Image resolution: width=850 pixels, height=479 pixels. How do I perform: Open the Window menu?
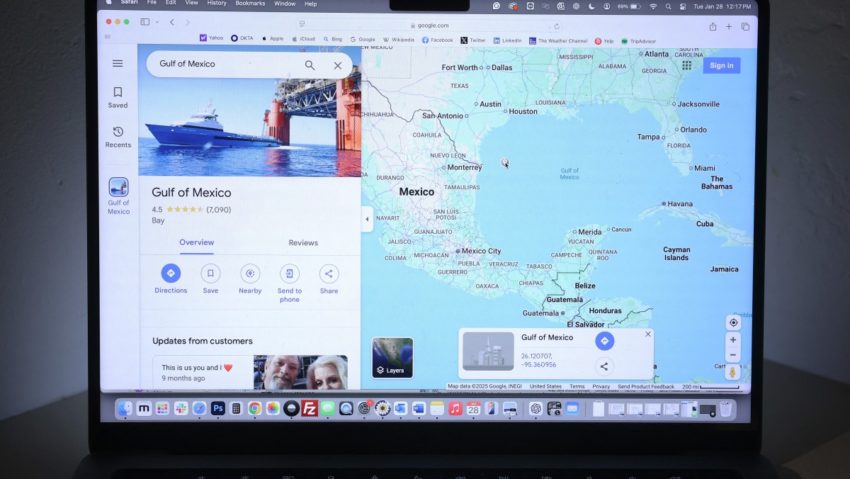coord(285,4)
